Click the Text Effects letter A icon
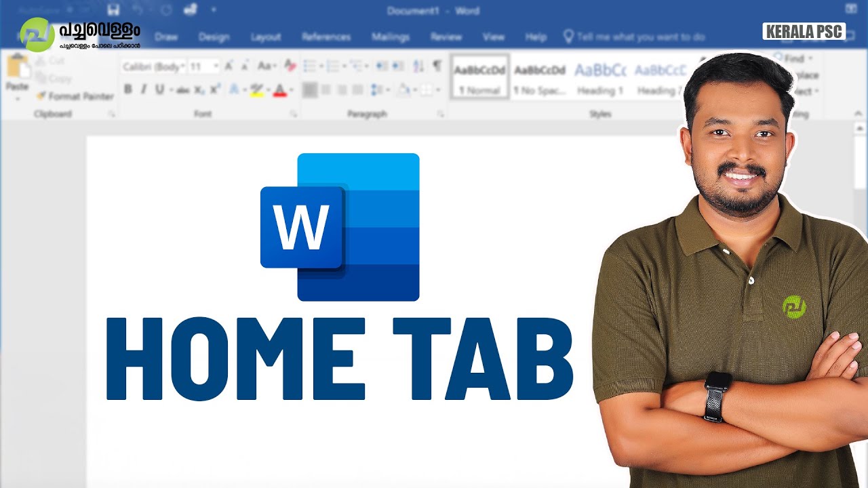Screen dimensions: 868x488 pyautogui.click(x=234, y=89)
